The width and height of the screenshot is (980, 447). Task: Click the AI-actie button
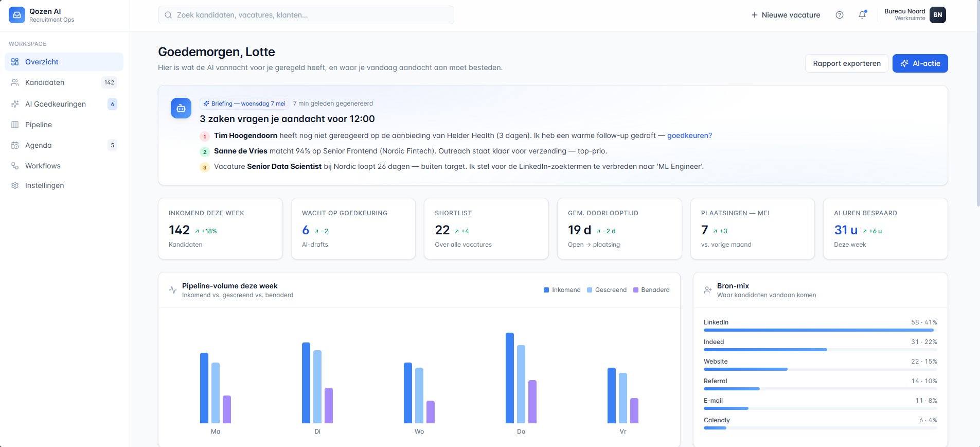click(920, 63)
